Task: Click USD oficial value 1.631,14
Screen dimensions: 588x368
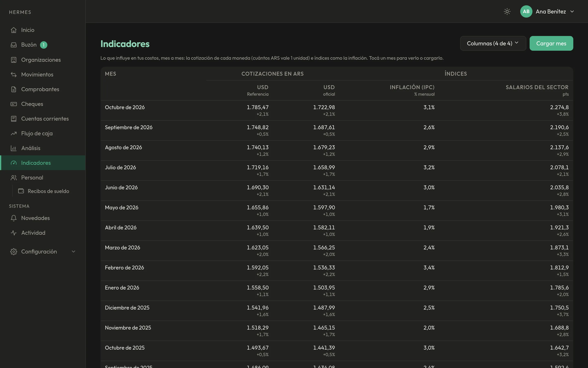Action: [x=324, y=187]
